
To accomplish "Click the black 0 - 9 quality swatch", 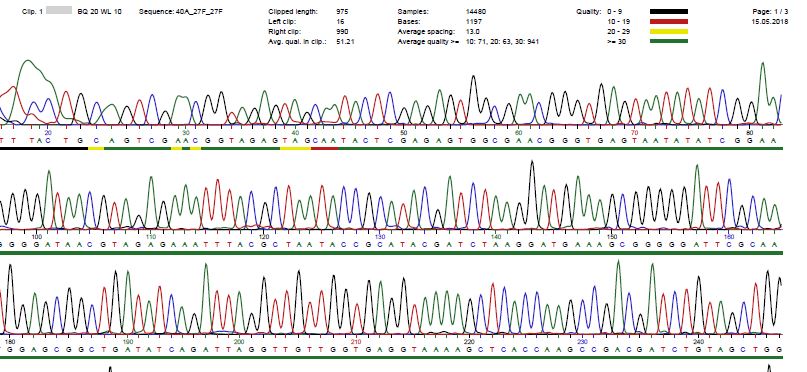I will 669,11.
